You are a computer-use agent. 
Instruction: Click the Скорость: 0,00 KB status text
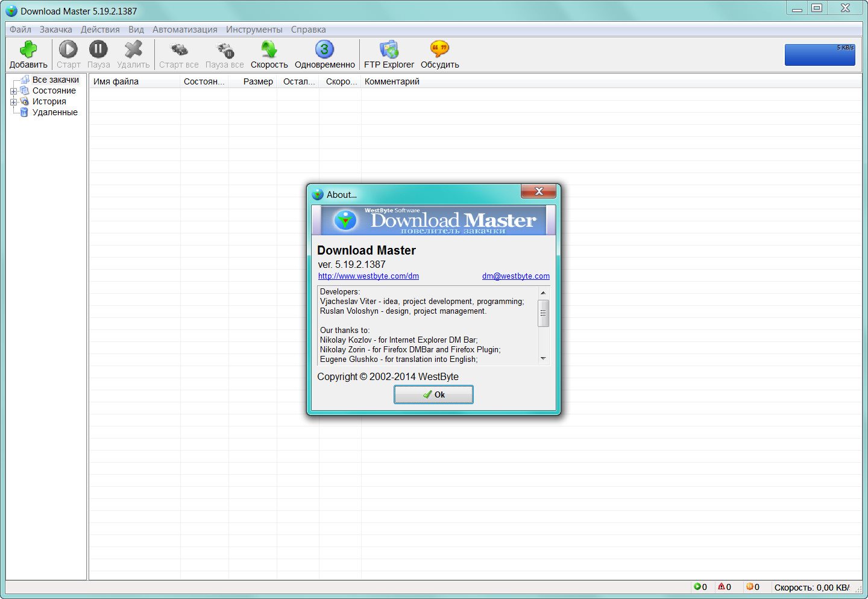pos(811,587)
